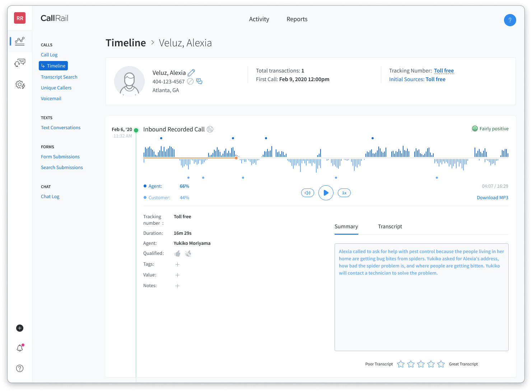Rate the transcript with the fifth star
The width and height of the screenshot is (532, 392).
[441, 364]
